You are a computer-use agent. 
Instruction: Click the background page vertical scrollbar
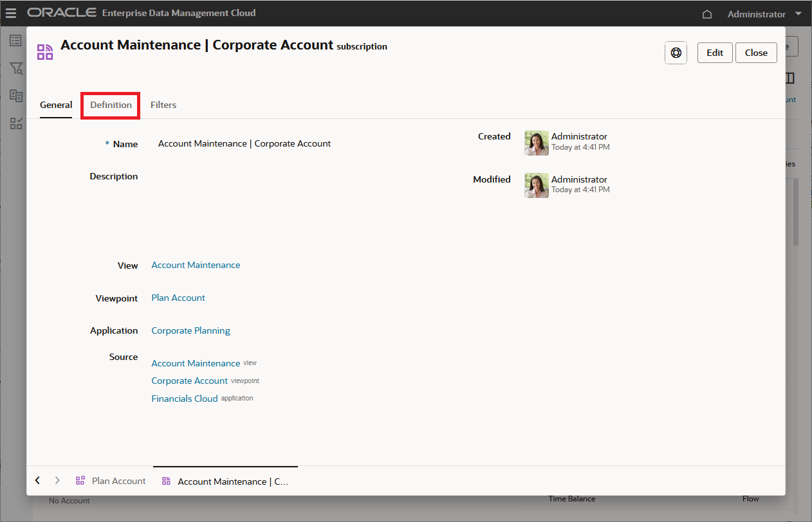coord(796,212)
